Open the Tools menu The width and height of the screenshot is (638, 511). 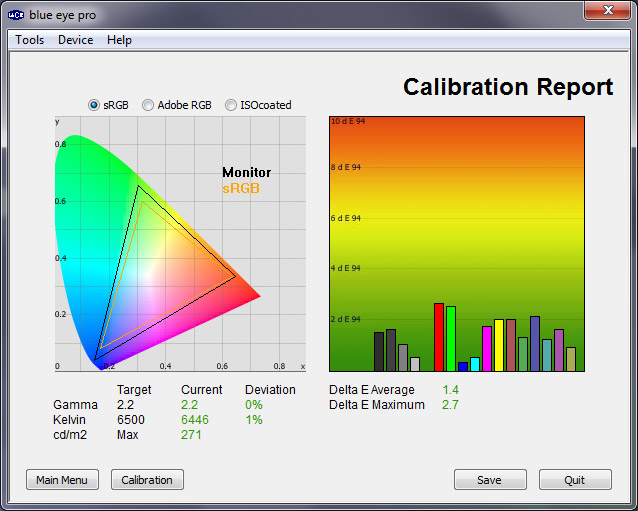click(30, 40)
